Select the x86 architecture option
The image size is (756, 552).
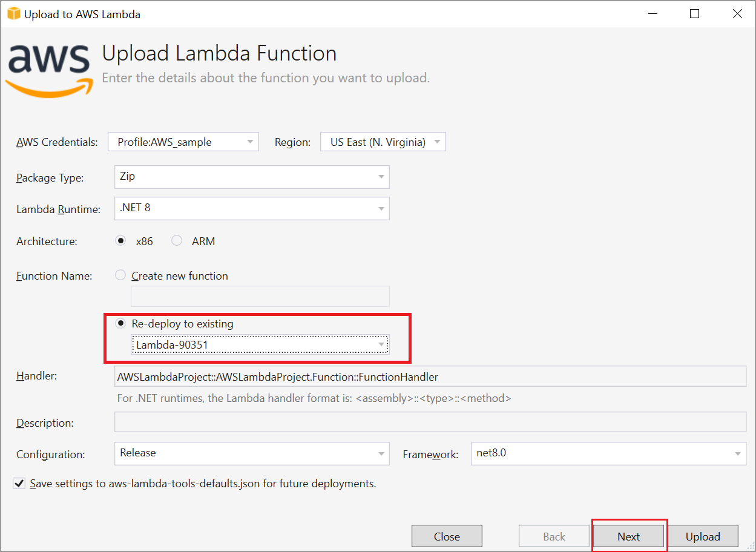(x=121, y=241)
